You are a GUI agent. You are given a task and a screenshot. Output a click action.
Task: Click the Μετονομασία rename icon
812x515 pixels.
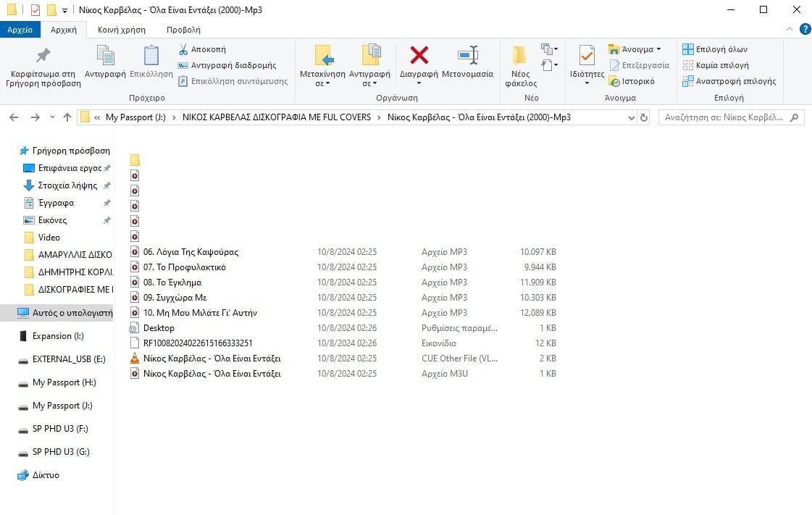click(x=468, y=55)
